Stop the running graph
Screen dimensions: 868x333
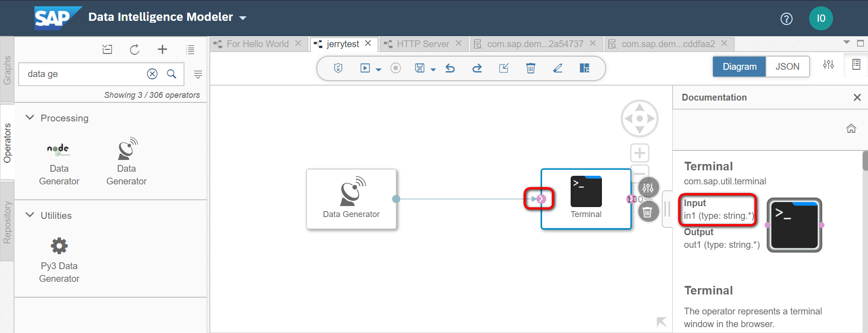[396, 68]
